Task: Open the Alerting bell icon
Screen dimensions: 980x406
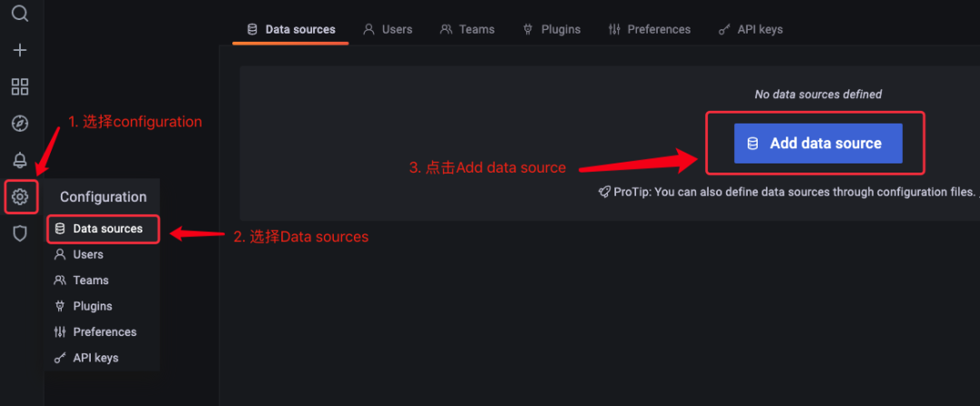Action: click(x=20, y=161)
